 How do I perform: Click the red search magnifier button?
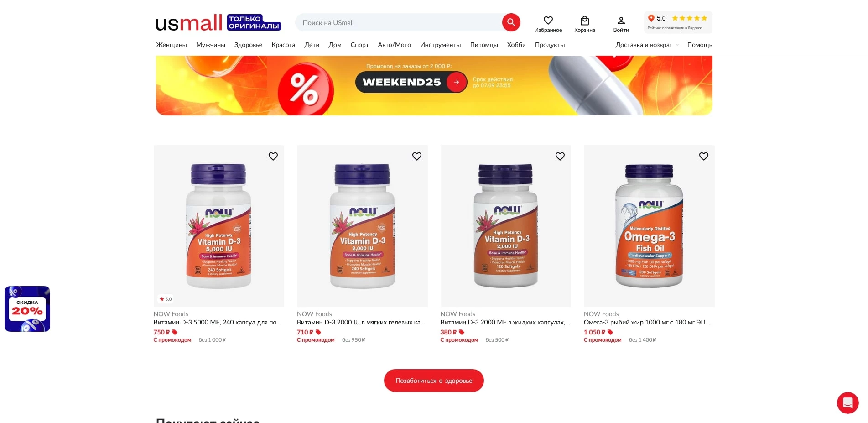pyautogui.click(x=511, y=22)
